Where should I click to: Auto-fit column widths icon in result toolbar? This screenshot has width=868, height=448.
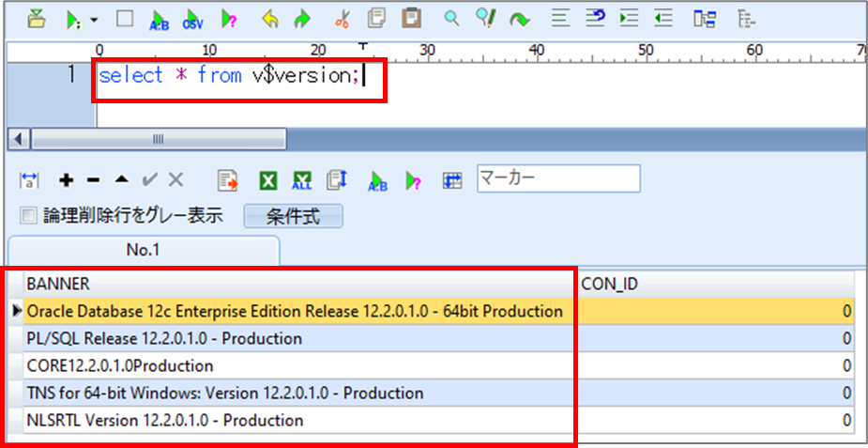click(x=29, y=180)
